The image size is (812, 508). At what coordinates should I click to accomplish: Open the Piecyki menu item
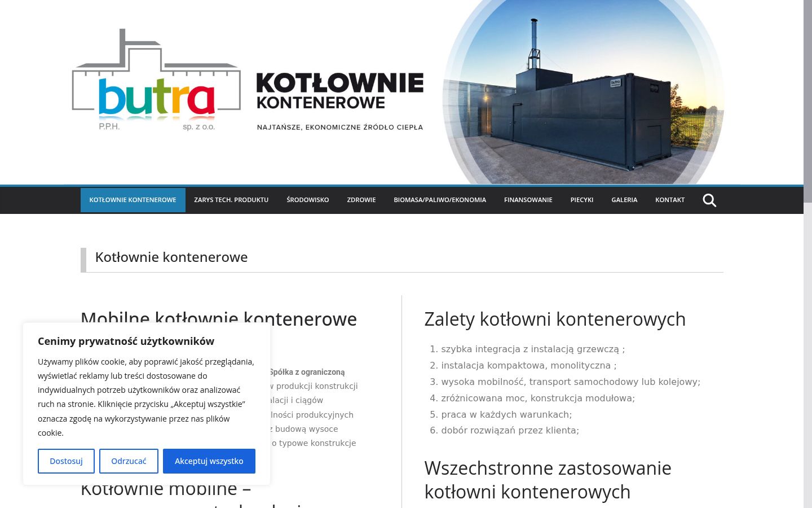(x=582, y=200)
